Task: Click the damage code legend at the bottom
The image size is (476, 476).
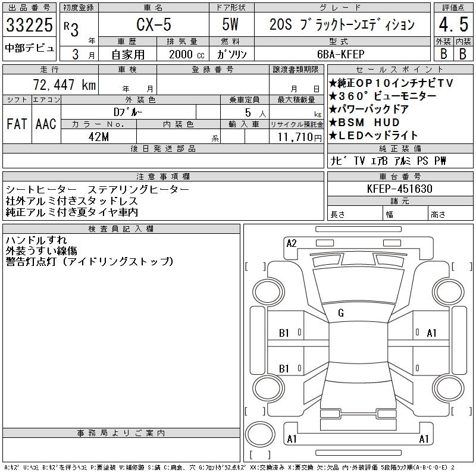Action: tap(229, 468)
